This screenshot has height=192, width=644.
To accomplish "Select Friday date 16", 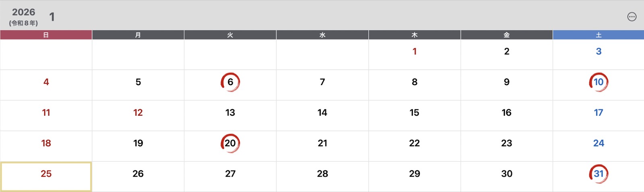I will [x=506, y=113].
